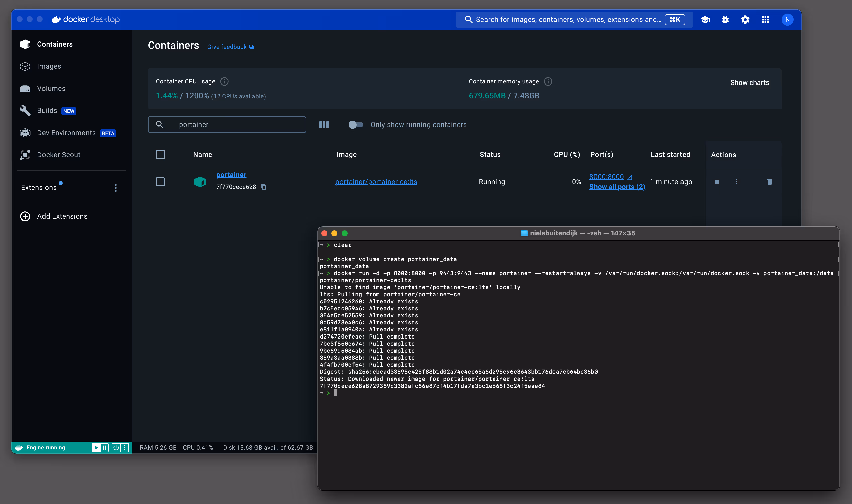Go to Images in the sidebar
The image size is (852, 504).
pyautogui.click(x=49, y=66)
